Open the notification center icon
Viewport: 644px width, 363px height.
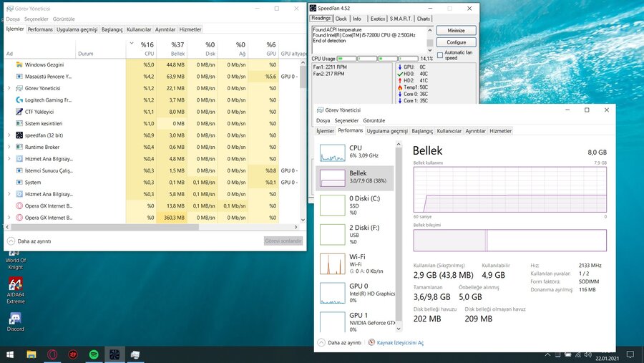pos(630,354)
